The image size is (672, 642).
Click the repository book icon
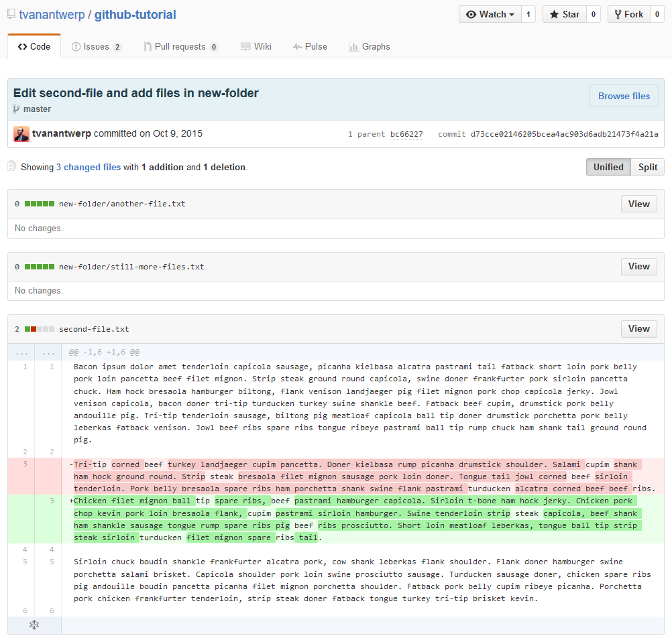click(x=11, y=14)
